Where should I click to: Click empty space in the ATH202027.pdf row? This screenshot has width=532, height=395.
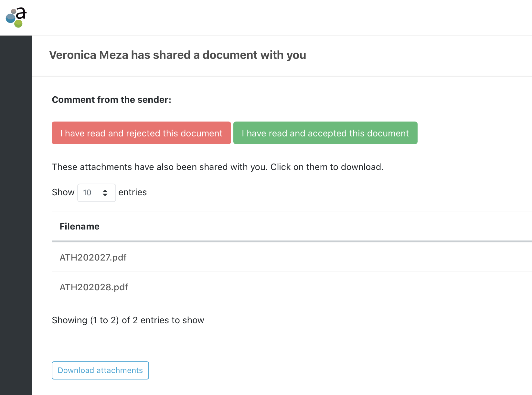click(x=323, y=257)
